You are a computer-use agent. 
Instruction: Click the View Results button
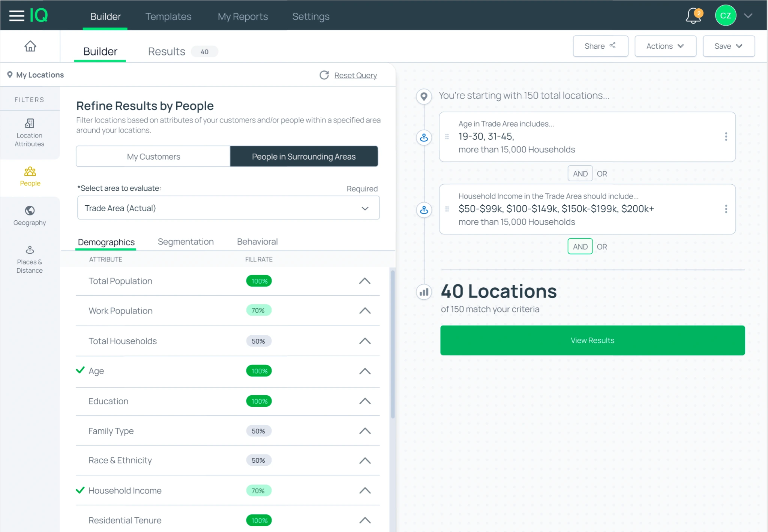(x=592, y=340)
